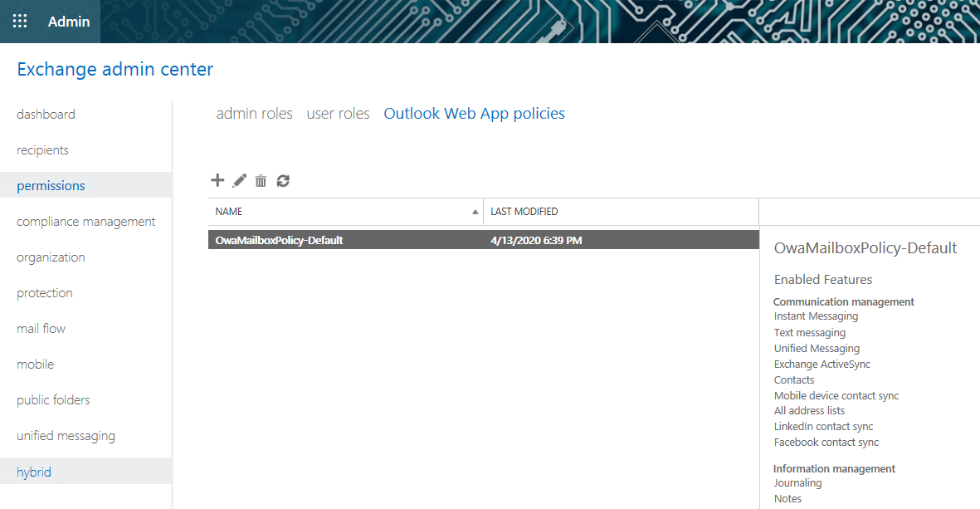Open the app launcher grid icon
This screenshot has height=509, width=980.
(20, 22)
